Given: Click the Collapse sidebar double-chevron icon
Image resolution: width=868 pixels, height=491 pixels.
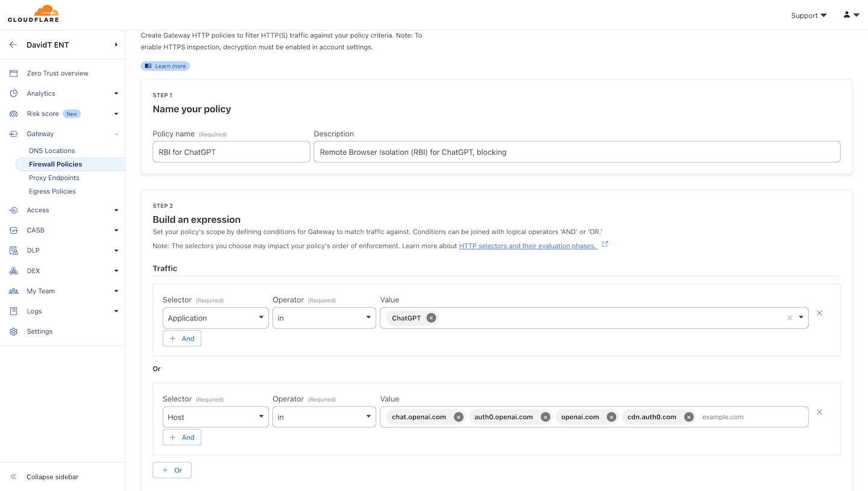Looking at the screenshot, I should point(13,477).
